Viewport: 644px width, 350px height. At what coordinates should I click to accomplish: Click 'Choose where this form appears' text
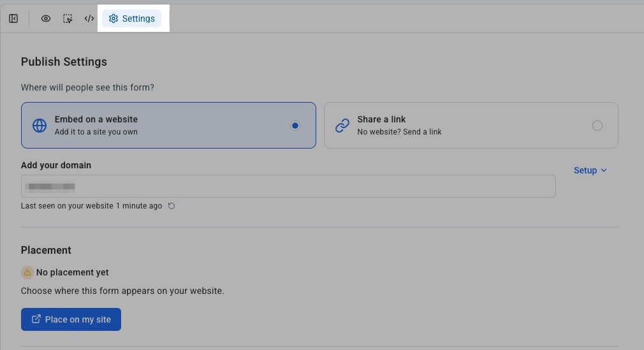[122, 291]
